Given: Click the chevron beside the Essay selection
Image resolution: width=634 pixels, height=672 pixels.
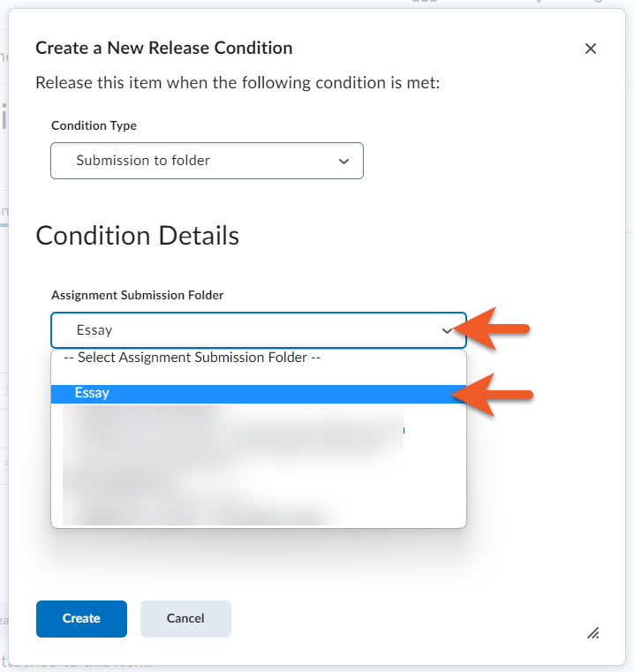Looking at the screenshot, I should 447,330.
